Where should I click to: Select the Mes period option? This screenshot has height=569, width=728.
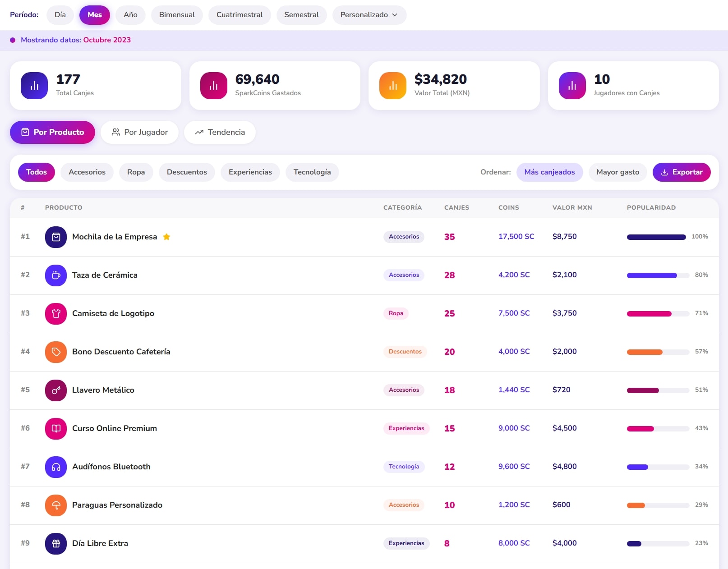tap(95, 15)
